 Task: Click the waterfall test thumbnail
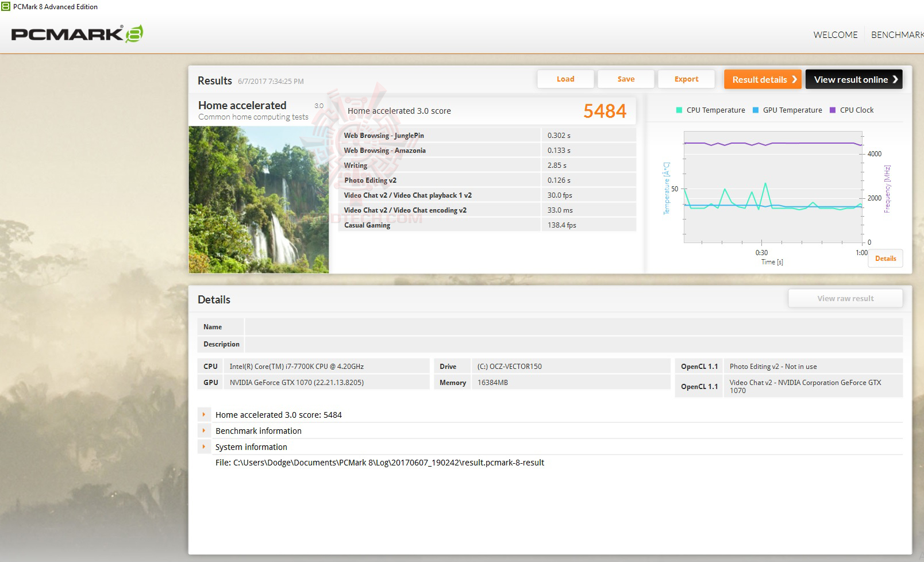pyautogui.click(x=257, y=199)
